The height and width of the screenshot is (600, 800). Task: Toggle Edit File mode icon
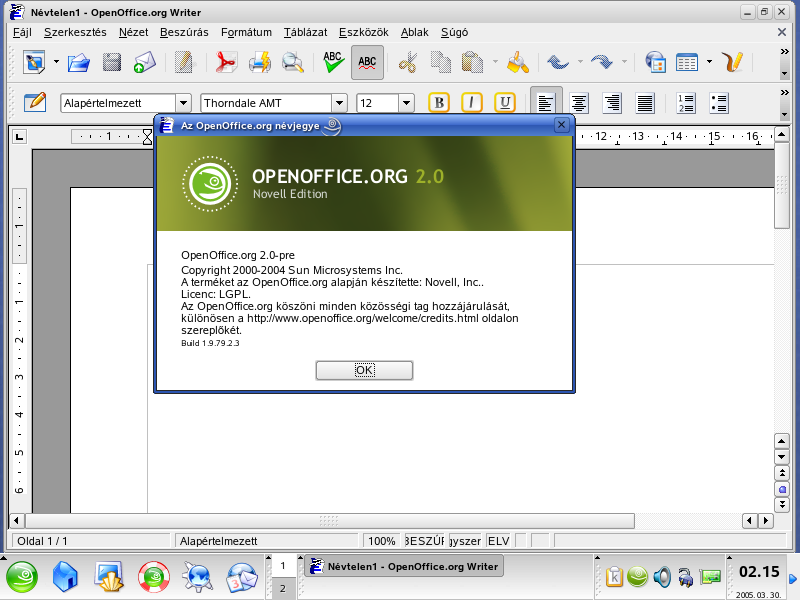click(x=184, y=62)
